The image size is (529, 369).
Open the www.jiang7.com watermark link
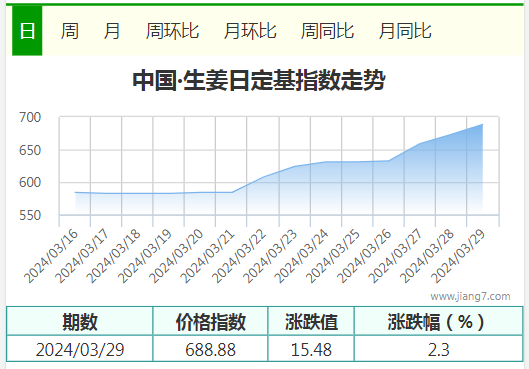click(x=470, y=296)
